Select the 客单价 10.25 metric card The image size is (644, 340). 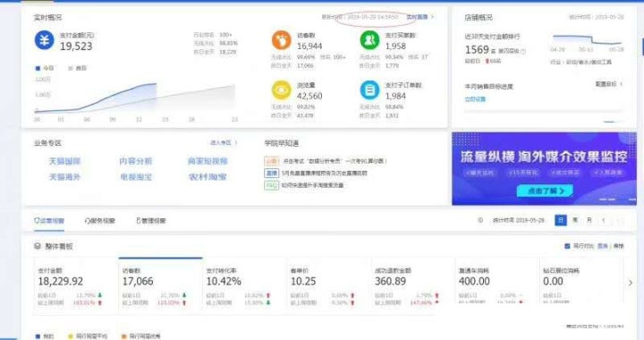(x=328, y=286)
